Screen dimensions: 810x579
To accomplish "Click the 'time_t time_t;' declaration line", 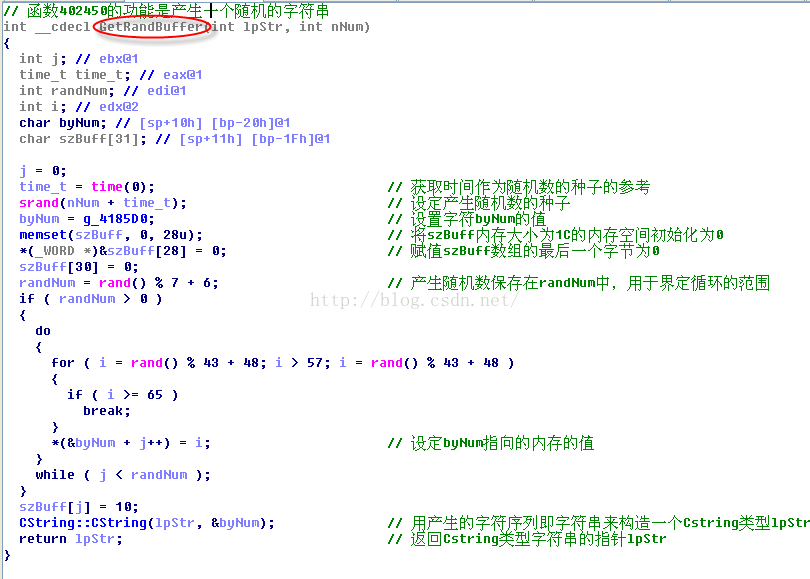I will pyautogui.click(x=74, y=75).
